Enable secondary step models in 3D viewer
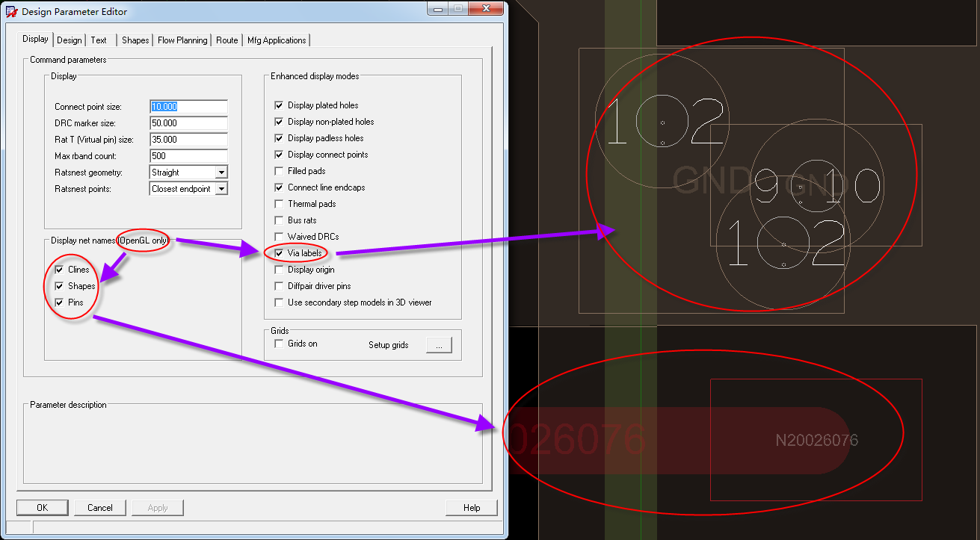 (280, 302)
